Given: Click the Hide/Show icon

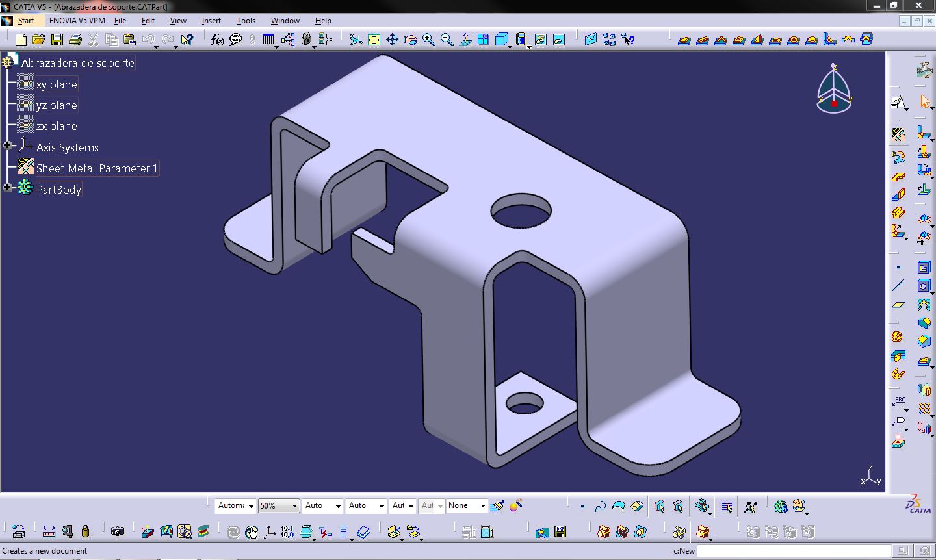Looking at the screenshot, I should pos(540,40).
